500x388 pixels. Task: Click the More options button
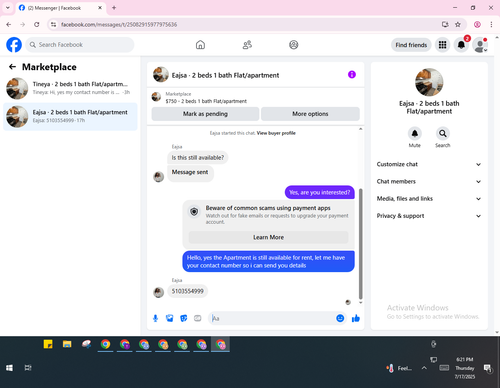coord(310,114)
